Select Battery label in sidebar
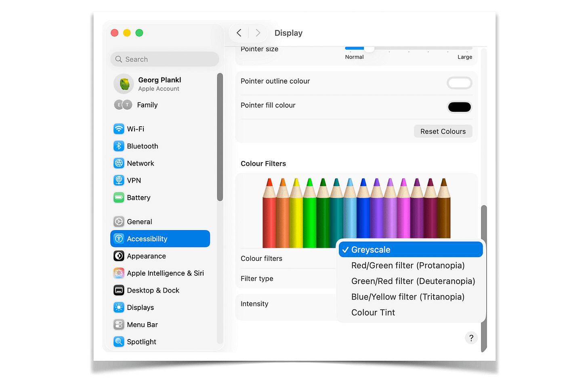Screen dimensions: 588x381 tap(139, 198)
